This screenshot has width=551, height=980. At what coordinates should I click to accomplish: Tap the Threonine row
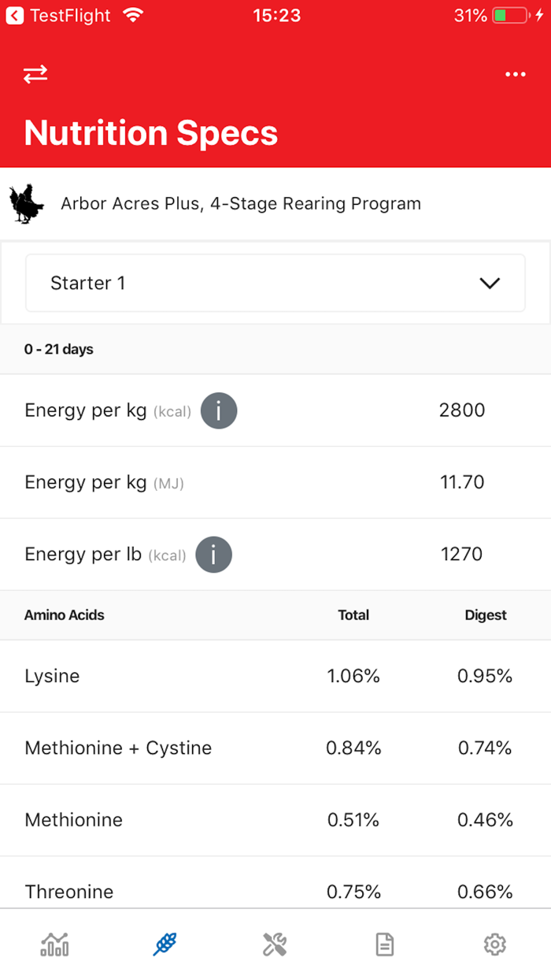[x=275, y=891]
